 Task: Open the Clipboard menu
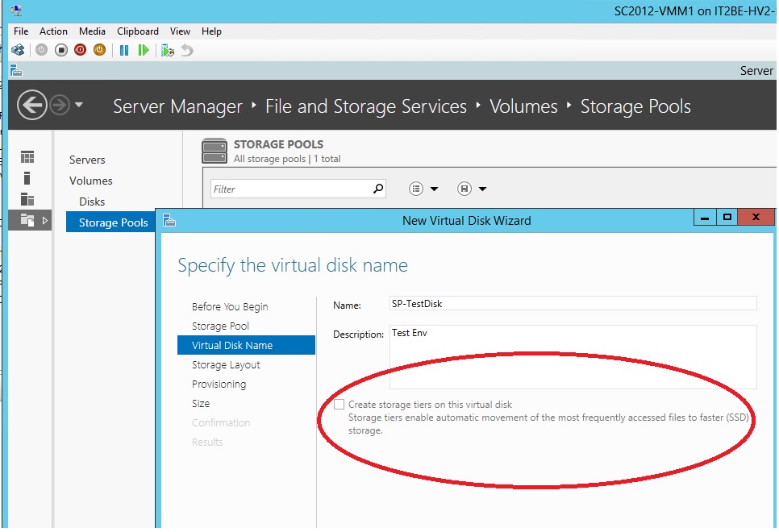(x=137, y=31)
